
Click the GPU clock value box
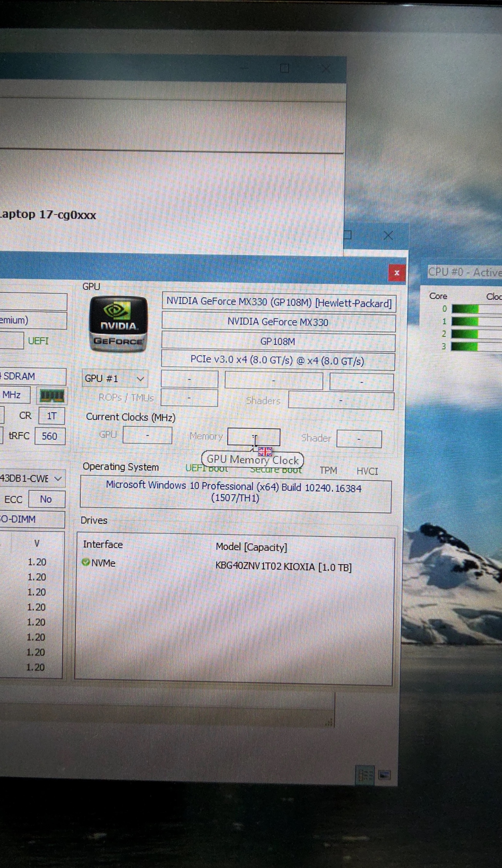[x=147, y=435]
